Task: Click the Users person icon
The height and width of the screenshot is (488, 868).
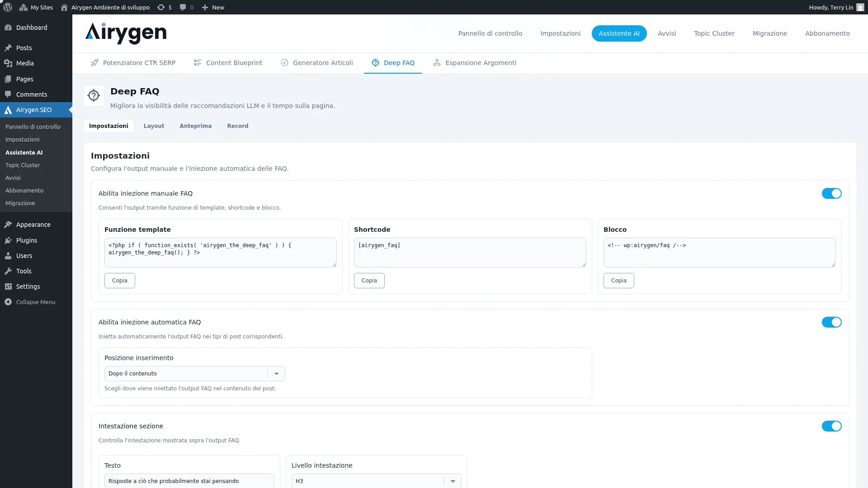Action: pyautogui.click(x=8, y=256)
